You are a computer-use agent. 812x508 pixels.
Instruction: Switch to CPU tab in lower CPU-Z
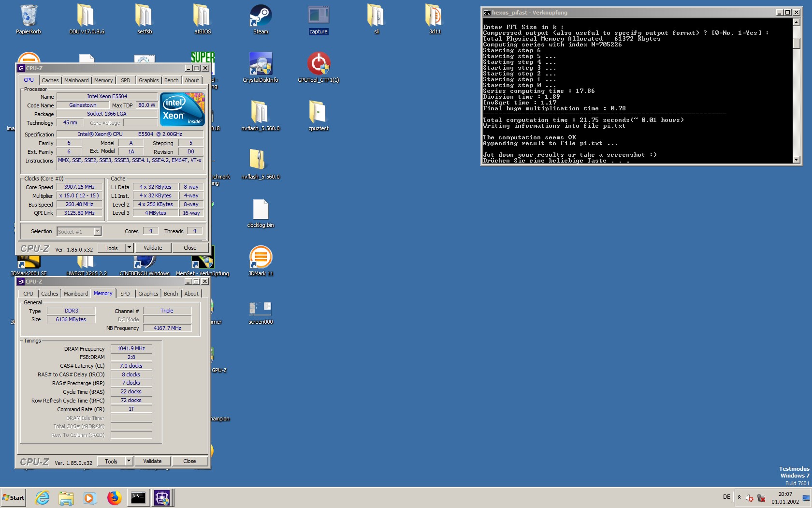(x=29, y=294)
